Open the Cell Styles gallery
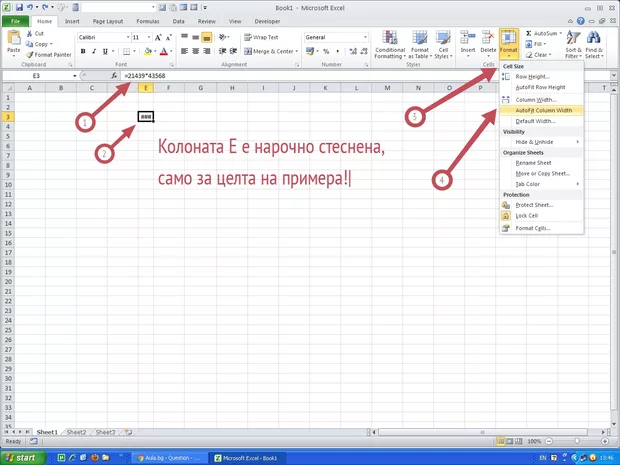Screen dimensions: 620x465 (x=443, y=45)
